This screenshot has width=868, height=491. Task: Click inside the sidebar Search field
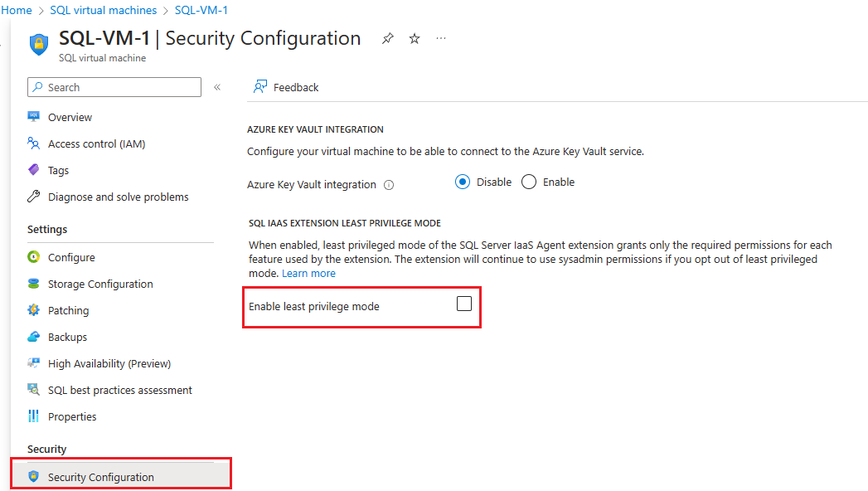click(114, 87)
